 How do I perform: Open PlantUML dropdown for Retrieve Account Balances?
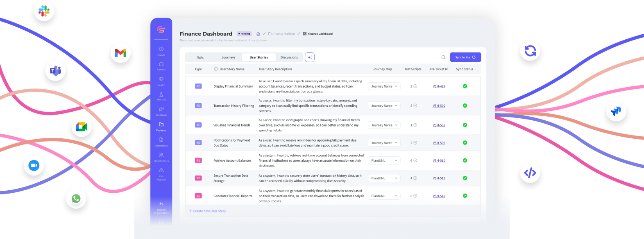click(384, 160)
